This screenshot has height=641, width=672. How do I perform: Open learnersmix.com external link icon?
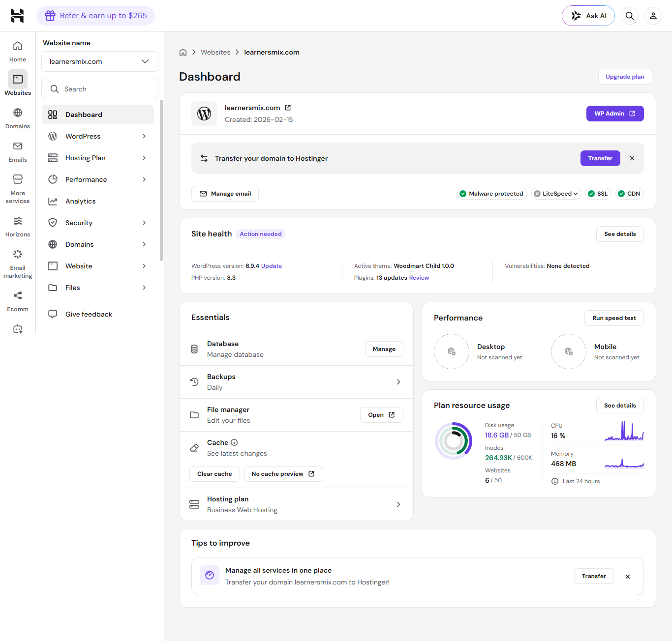[x=288, y=108]
